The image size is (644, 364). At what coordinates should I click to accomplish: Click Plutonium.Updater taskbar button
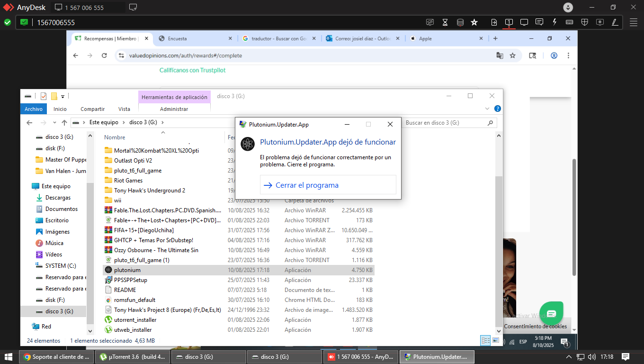tap(436, 356)
